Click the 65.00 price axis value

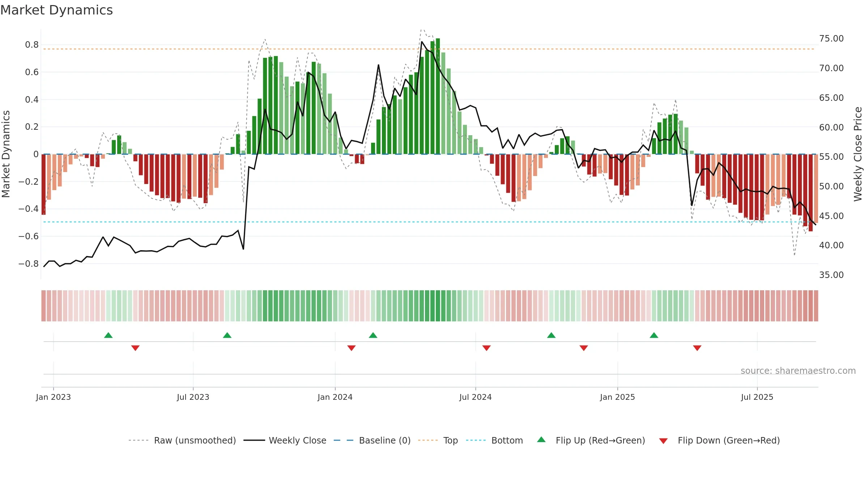831,98
